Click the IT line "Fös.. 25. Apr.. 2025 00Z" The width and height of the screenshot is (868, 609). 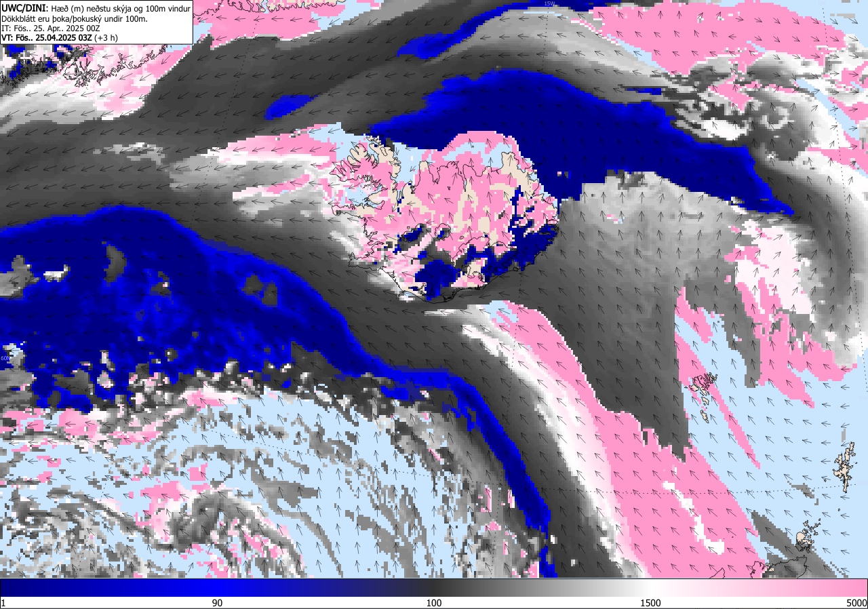pos(52,28)
